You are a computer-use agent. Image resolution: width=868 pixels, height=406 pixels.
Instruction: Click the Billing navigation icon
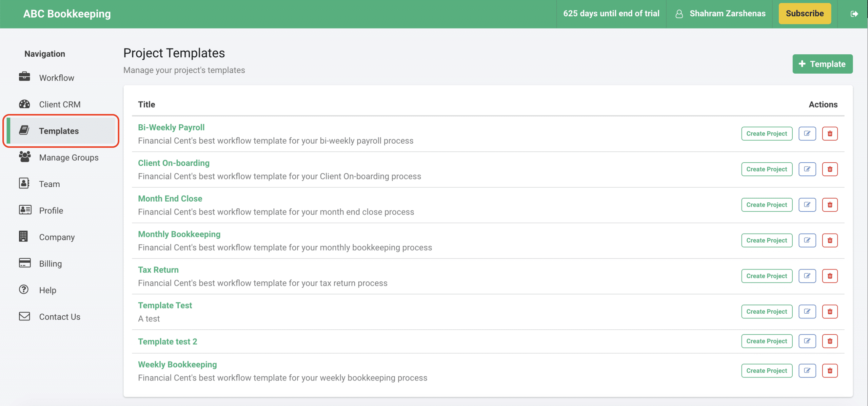point(23,263)
